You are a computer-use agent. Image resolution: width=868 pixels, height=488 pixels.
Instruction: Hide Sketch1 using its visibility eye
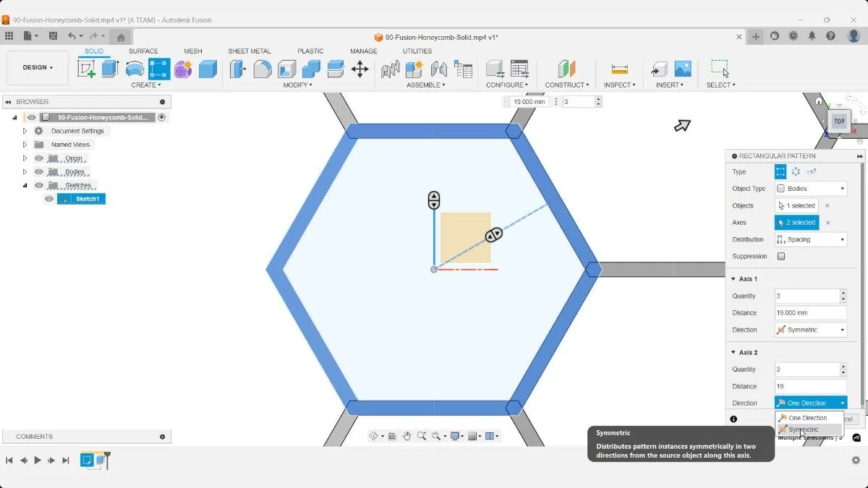coord(48,199)
